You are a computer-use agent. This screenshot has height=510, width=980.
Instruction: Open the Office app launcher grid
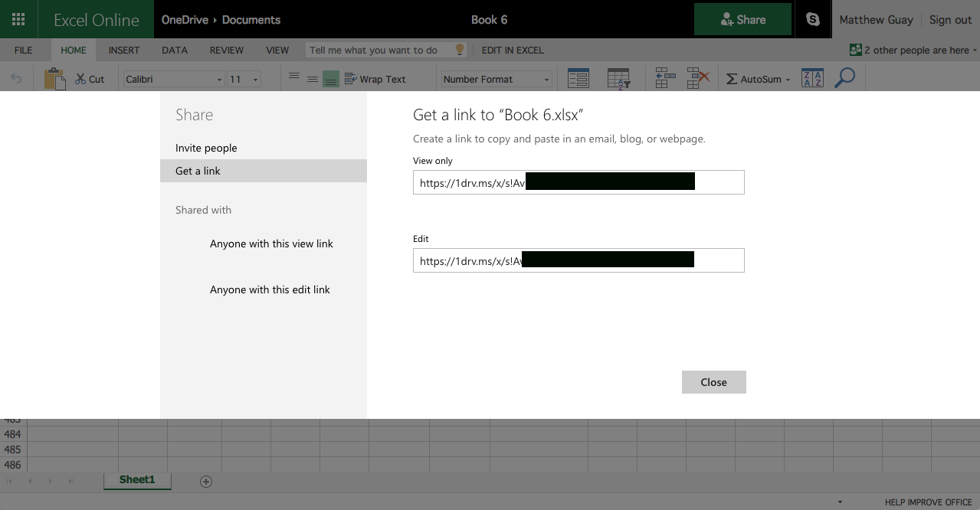pos(18,19)
